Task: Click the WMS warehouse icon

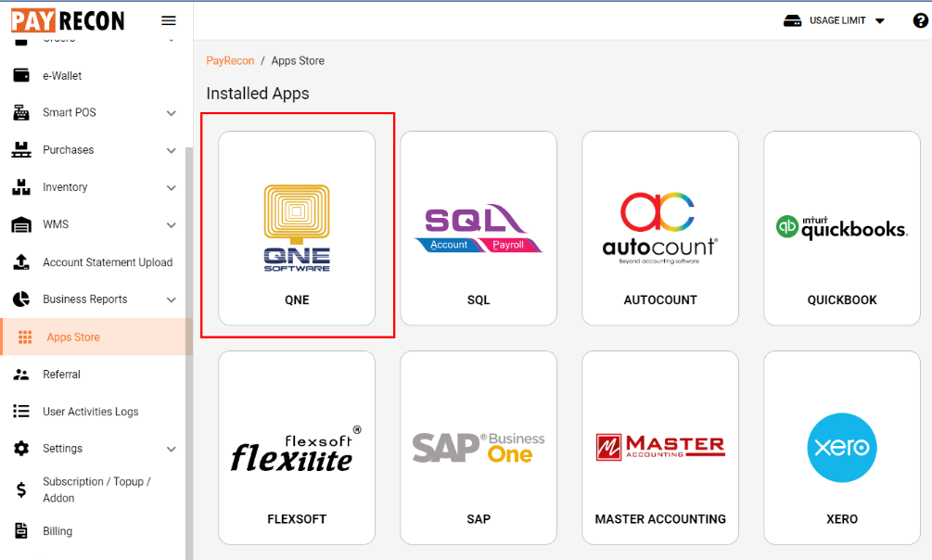Action: pyautogui.click(x=21, y=224)
